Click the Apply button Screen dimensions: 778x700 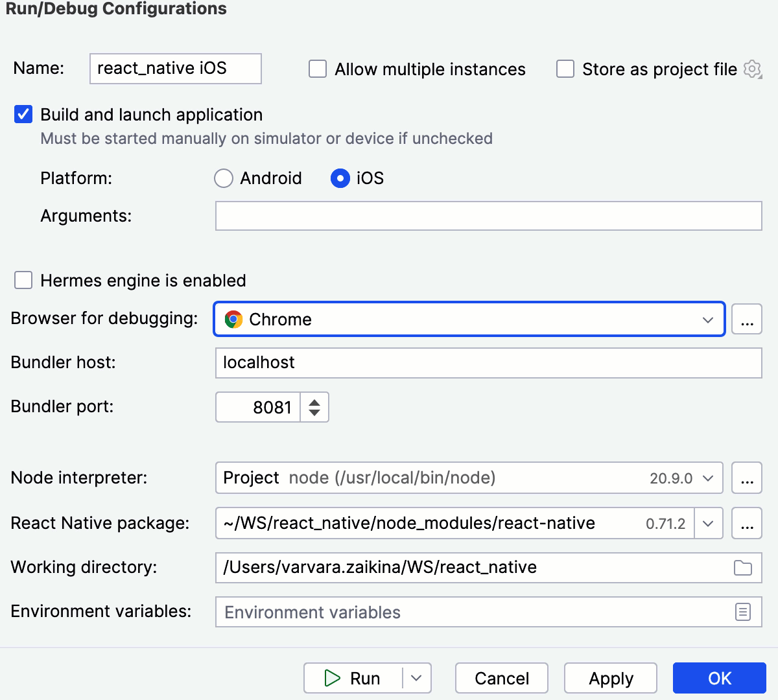coord(610,678)
